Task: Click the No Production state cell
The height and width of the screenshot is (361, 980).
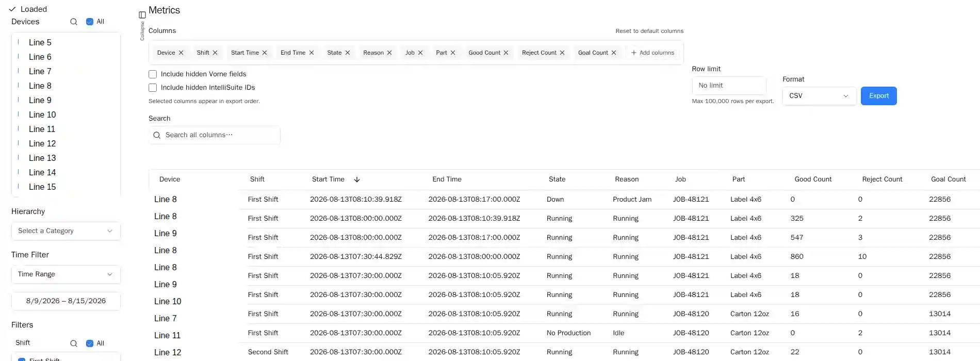Action: pyautogui.click(x=568, y=333)
